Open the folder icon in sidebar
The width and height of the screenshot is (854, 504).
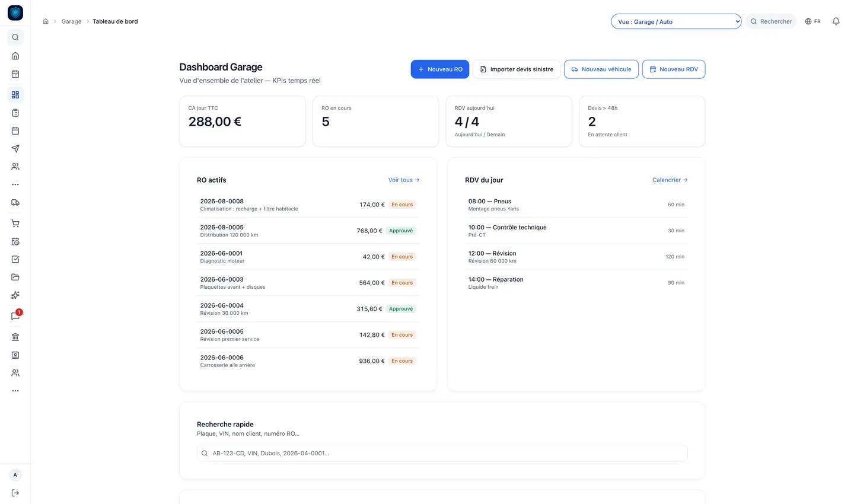[15, 277]
